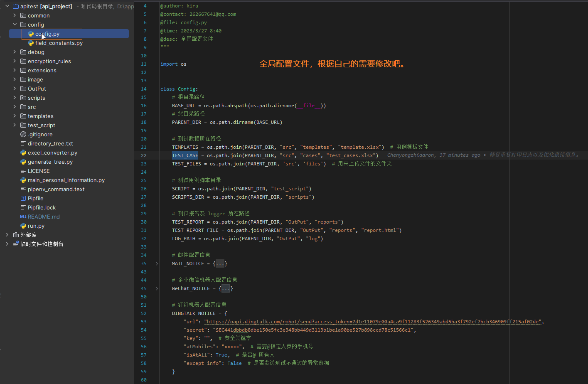
Task: Click line number 22 in the gutter
Action: click(x=144, y=155)
